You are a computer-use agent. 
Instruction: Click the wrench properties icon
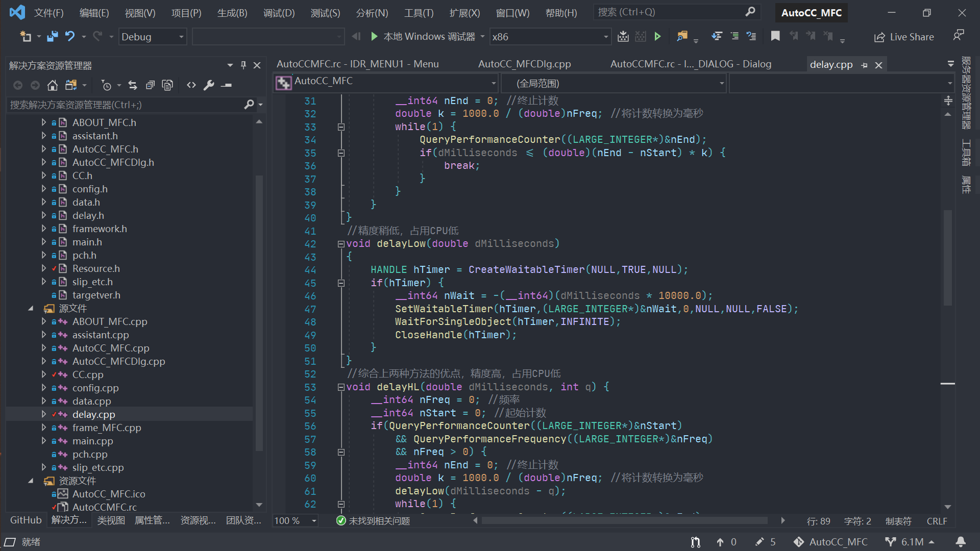(208, 85)
